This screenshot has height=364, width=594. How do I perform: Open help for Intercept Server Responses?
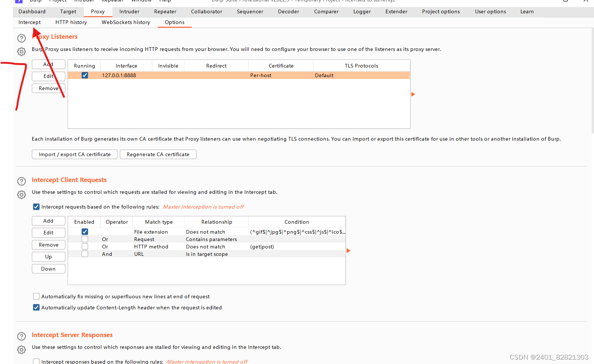[x=22, y=336]
